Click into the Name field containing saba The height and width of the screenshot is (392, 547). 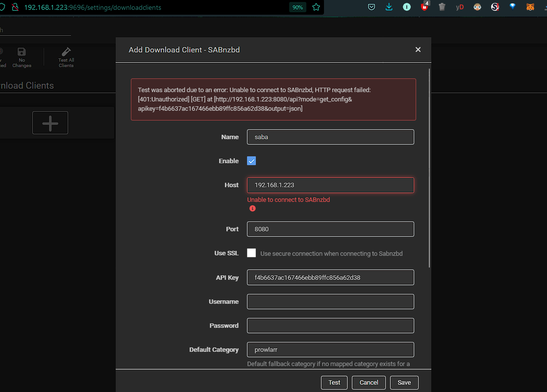pyautogui.click(x=330, y=137)
